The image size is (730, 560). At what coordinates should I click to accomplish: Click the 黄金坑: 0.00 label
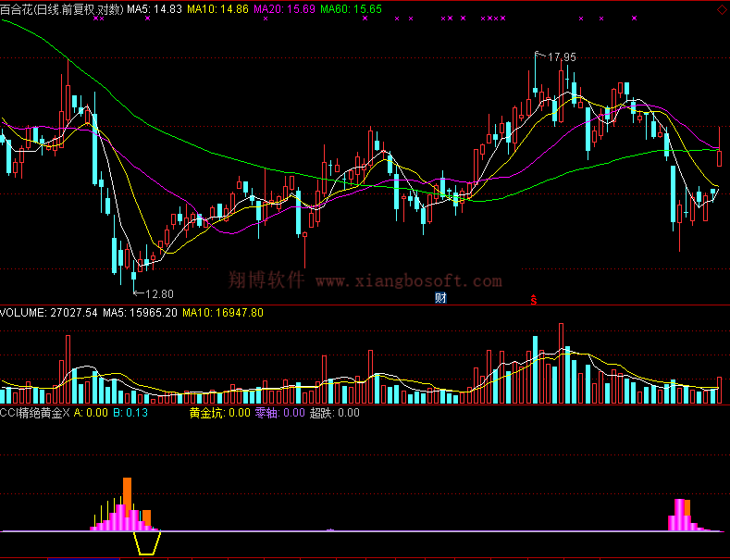click(x=220, y=413)
